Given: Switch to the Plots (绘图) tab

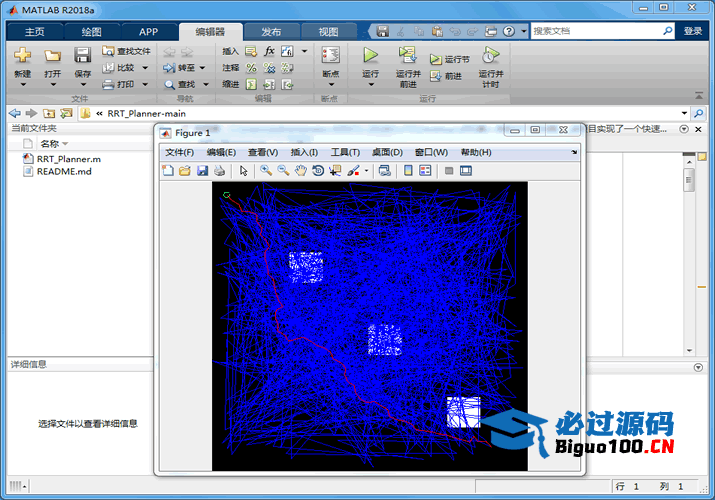Looking at the screenshot, I should pos(92,31).
